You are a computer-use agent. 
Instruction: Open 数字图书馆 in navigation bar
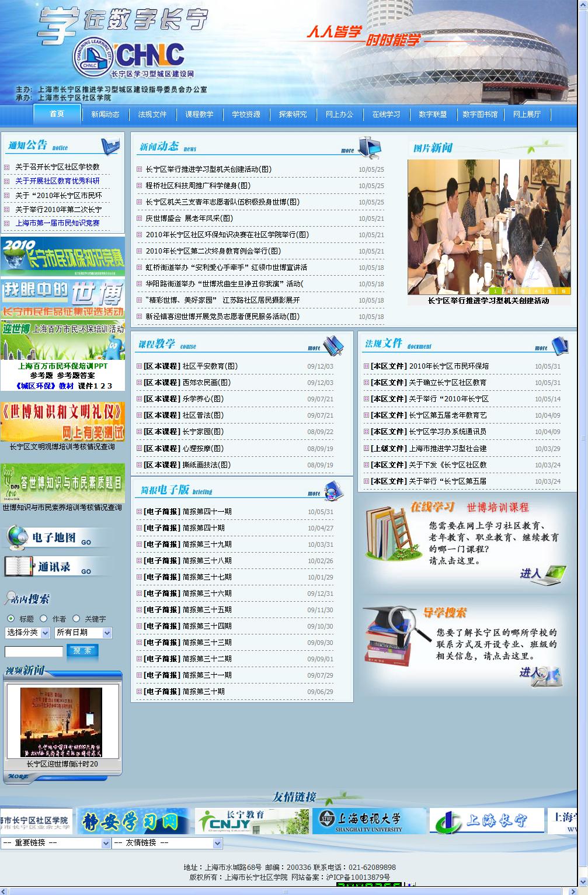pyautogui.click(x=480, y=115)
